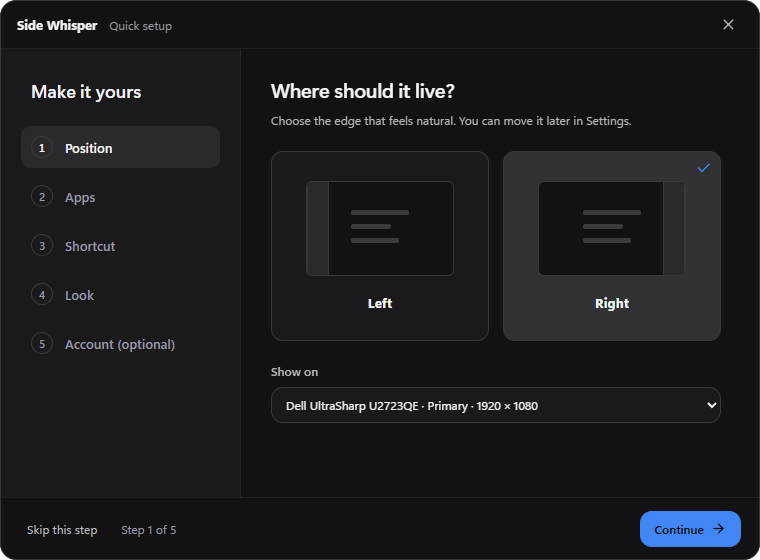This screenshot has height=560, width=760.
Task: Click the Make it yours heading
Action: tap(86, 92)
